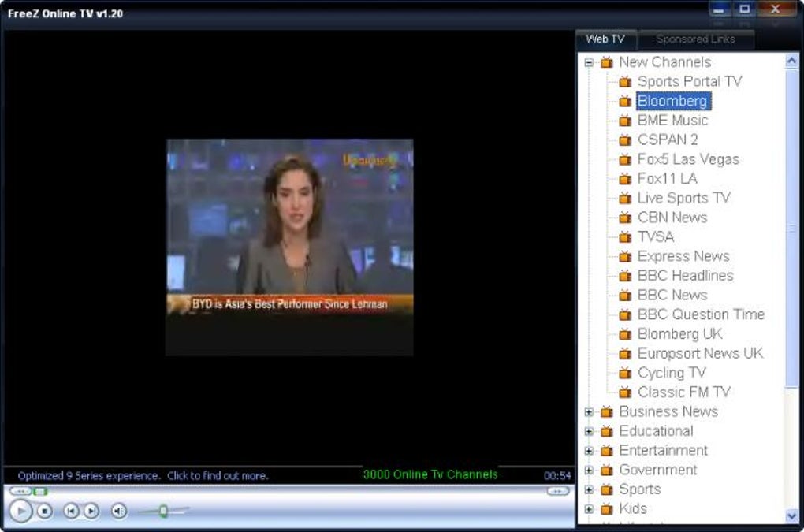
Task: Switch to the Web TV tab
Action: [605, 39]
